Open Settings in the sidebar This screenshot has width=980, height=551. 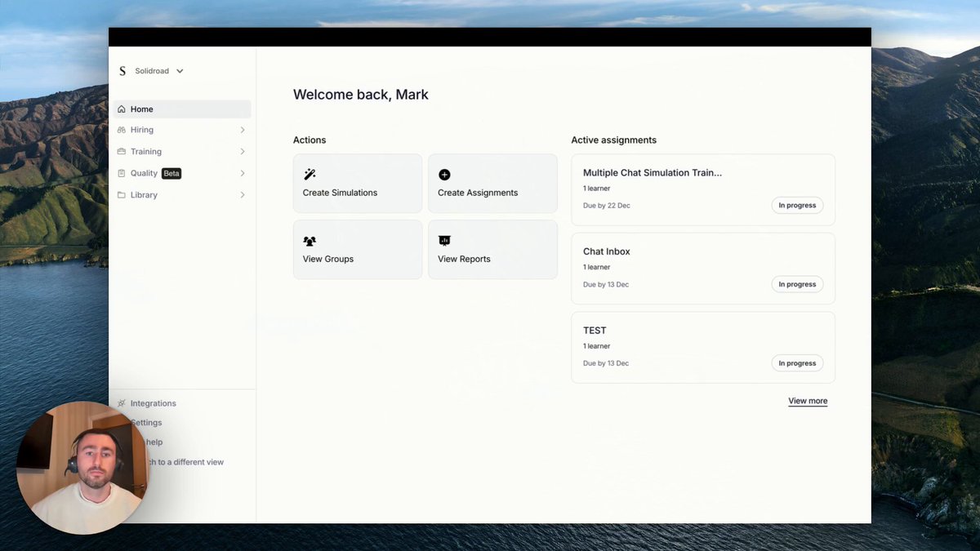(146, 423)
